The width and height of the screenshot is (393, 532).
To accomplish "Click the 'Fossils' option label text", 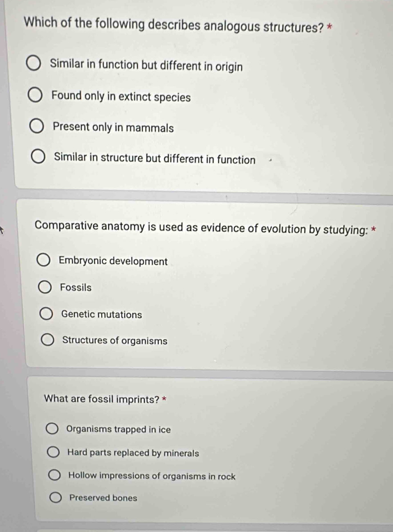I will 76,287.
